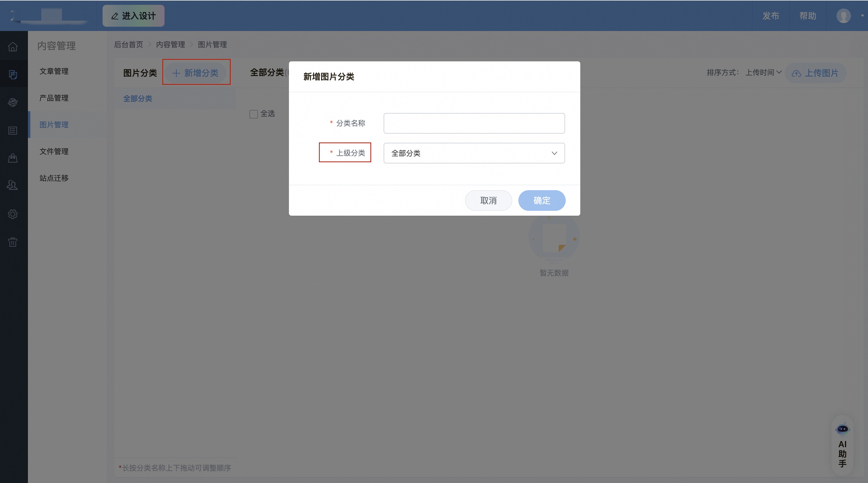Switch to 文章管理 in the sidebar menu

pyautogui.click(x=54, y=71)
